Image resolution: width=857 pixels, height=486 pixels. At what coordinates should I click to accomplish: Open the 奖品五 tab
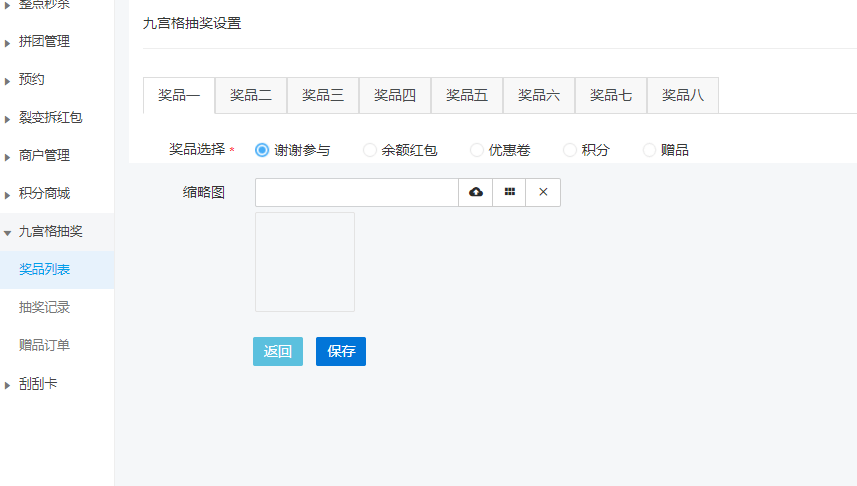tap(467, 96)
